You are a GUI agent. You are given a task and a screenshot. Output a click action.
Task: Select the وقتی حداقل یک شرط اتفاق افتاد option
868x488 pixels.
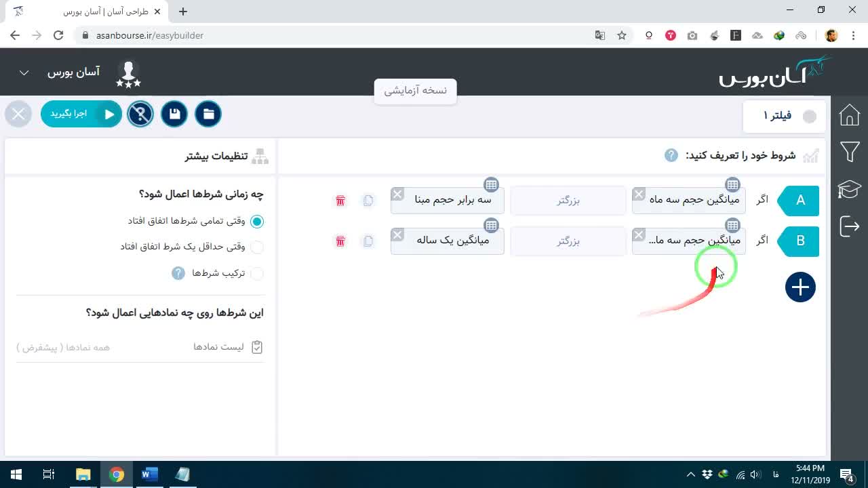point(256,247)
